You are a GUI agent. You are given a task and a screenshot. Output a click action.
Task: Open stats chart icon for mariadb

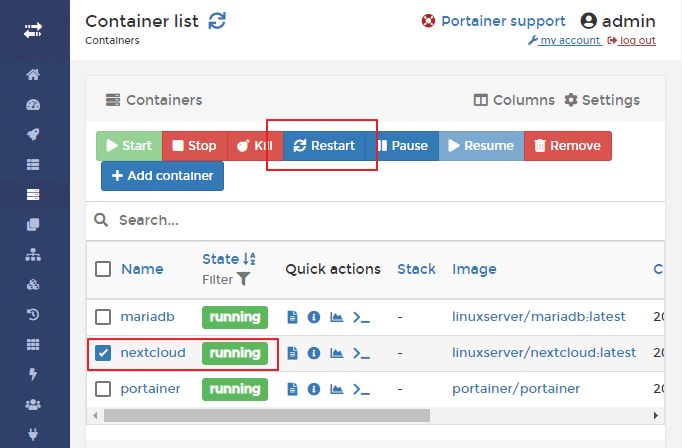click(x=337, y=317)
